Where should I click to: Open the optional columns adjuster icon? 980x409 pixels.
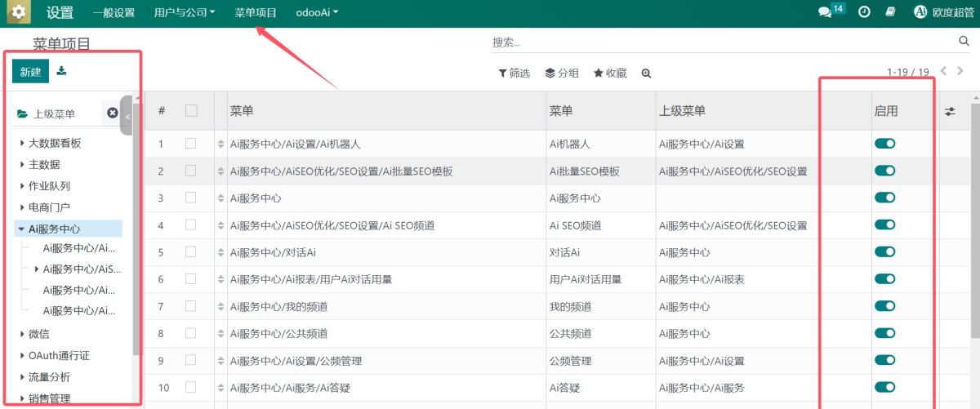(950, 111)
